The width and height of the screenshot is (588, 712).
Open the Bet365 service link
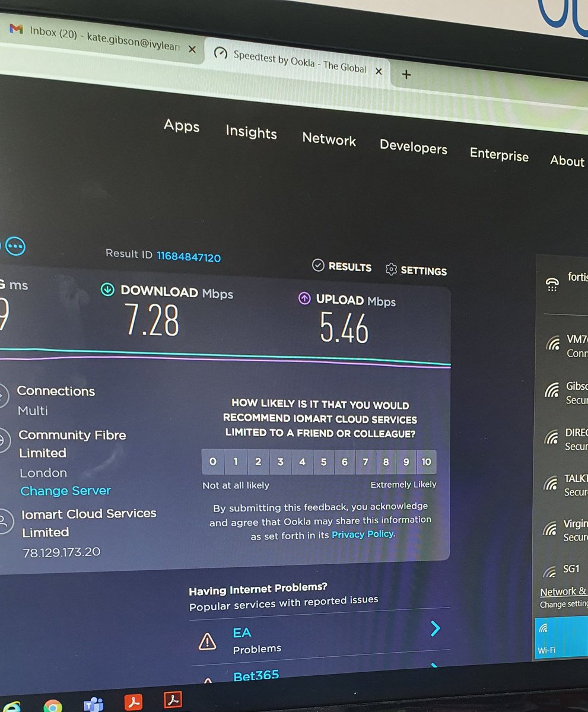(256, 675)
